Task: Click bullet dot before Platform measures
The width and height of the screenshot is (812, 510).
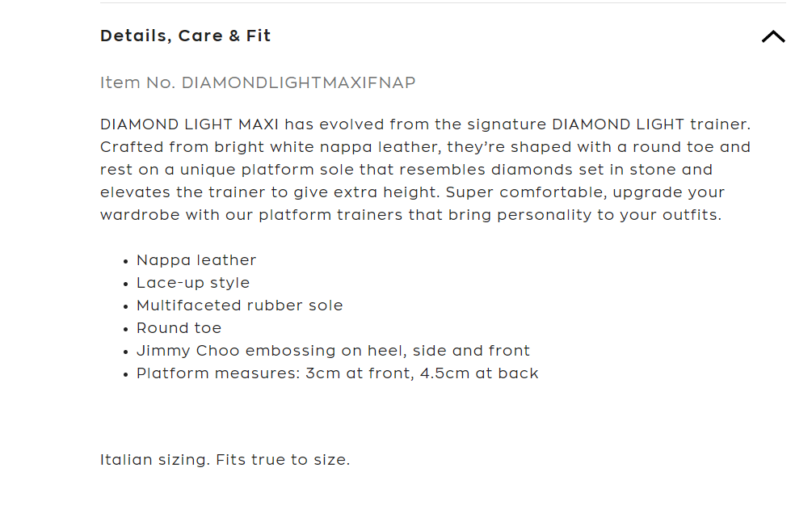Action: point(126,375)
